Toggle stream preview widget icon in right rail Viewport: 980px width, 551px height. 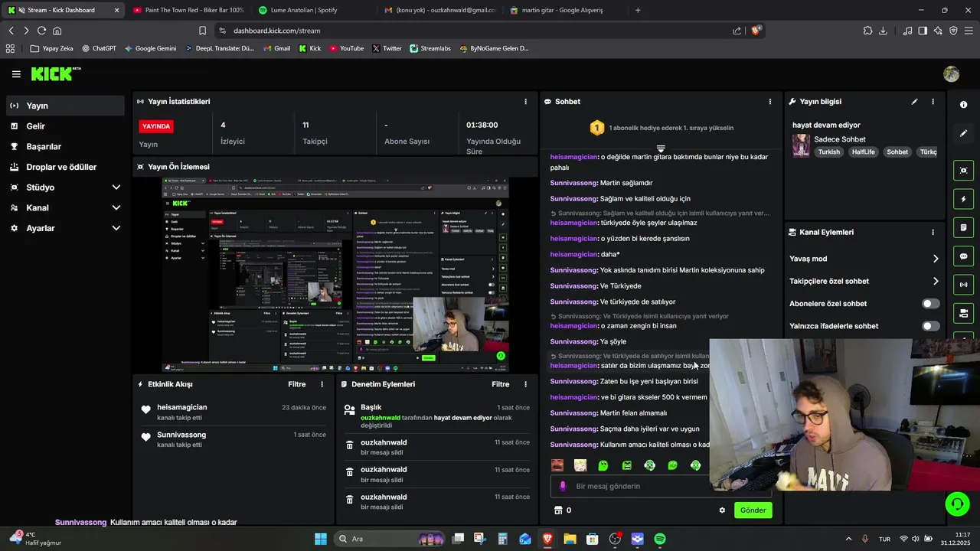click(x=963, y=170)
